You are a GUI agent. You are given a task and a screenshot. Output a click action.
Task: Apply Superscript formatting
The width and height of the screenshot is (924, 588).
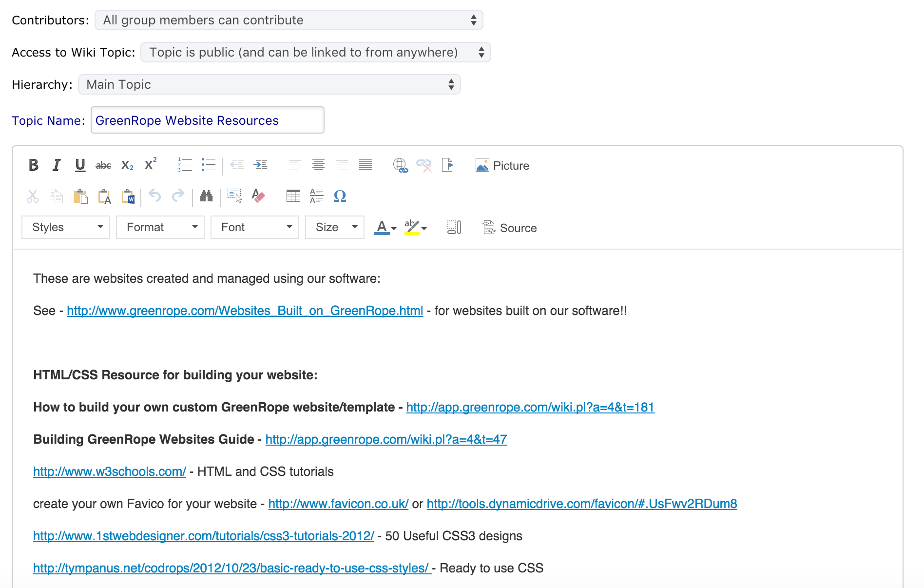(x=151, y=164)
